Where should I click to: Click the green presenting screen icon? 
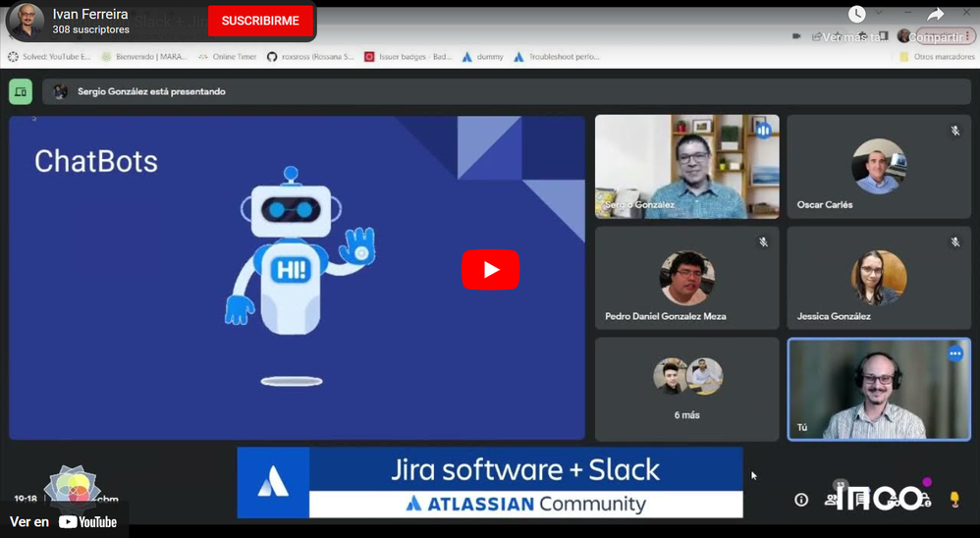click(21, 92)
